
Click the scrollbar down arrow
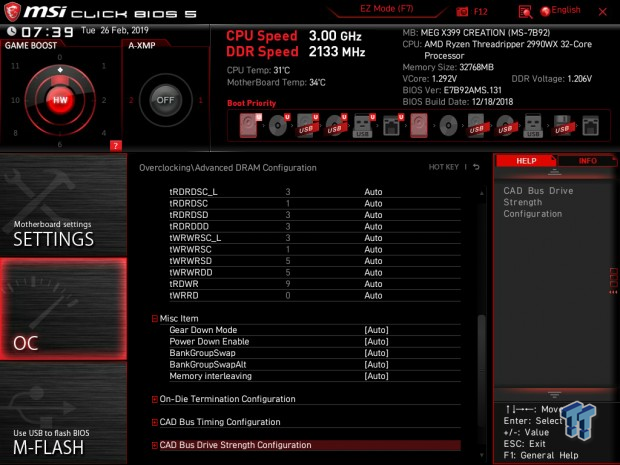pos(481,456)
